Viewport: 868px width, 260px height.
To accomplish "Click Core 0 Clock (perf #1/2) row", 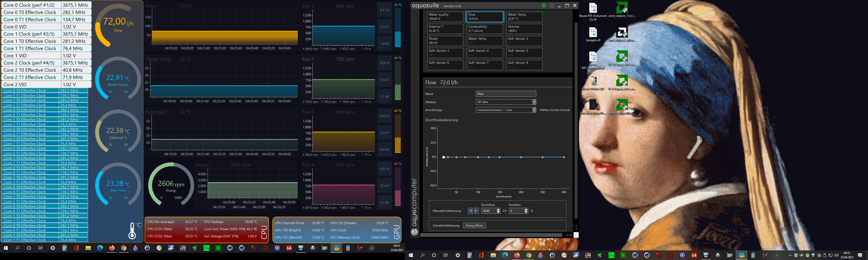I will tap(47, 5).
